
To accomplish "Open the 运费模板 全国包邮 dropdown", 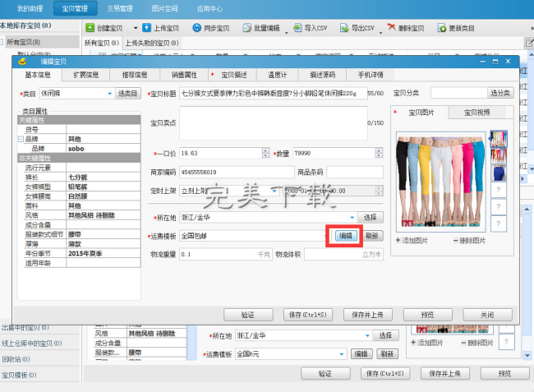I will pos(327,236).
